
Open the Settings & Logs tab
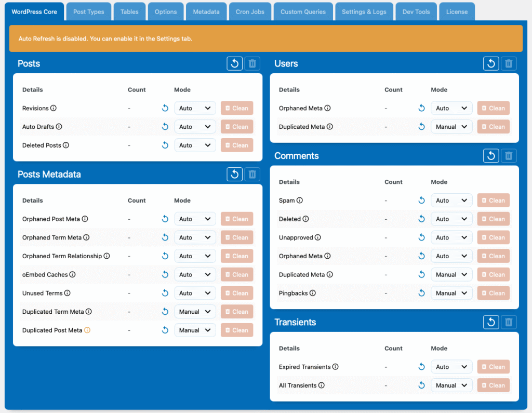coord(364,12)
